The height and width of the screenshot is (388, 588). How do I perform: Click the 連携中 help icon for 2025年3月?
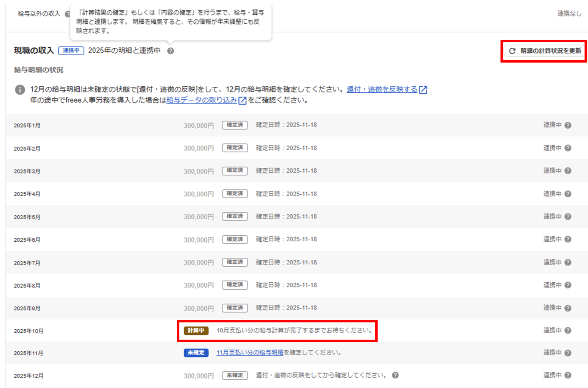pyautogui.click(x=568, y=171)
